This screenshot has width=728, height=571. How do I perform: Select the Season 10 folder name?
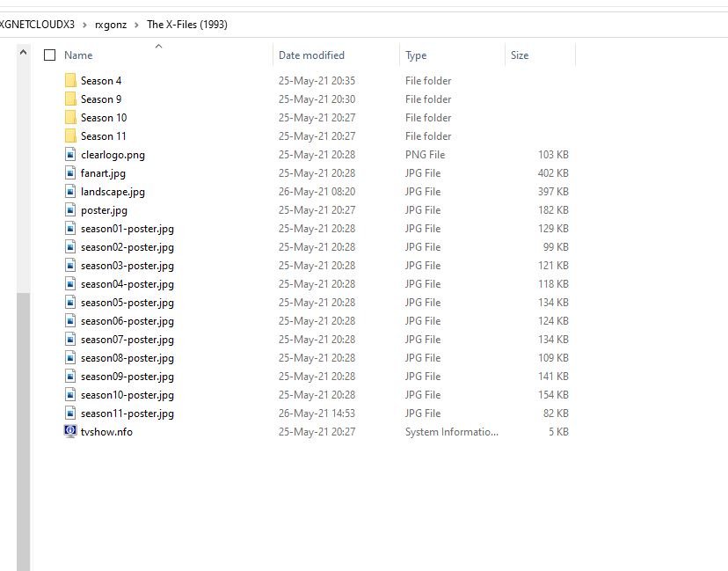tap(104, 118)
